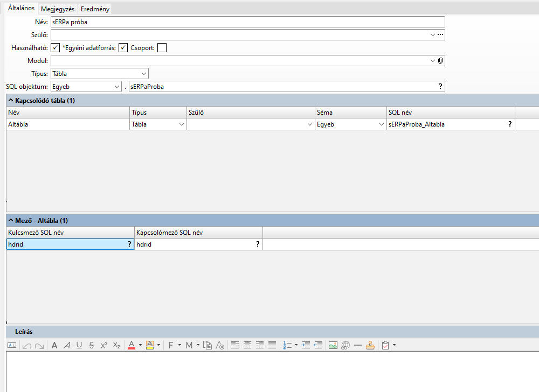
Task: Toggle bold formatting in description toolbar
Action: tap(54, 346)
